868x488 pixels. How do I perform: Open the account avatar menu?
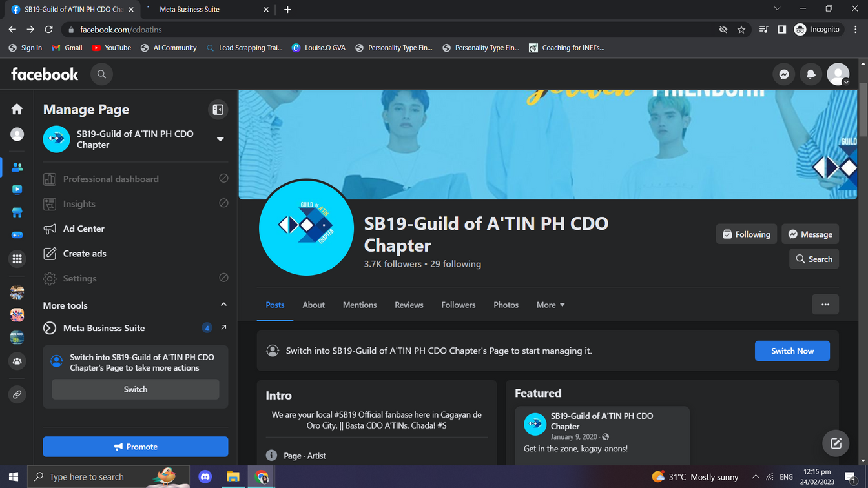click(838, 74)
